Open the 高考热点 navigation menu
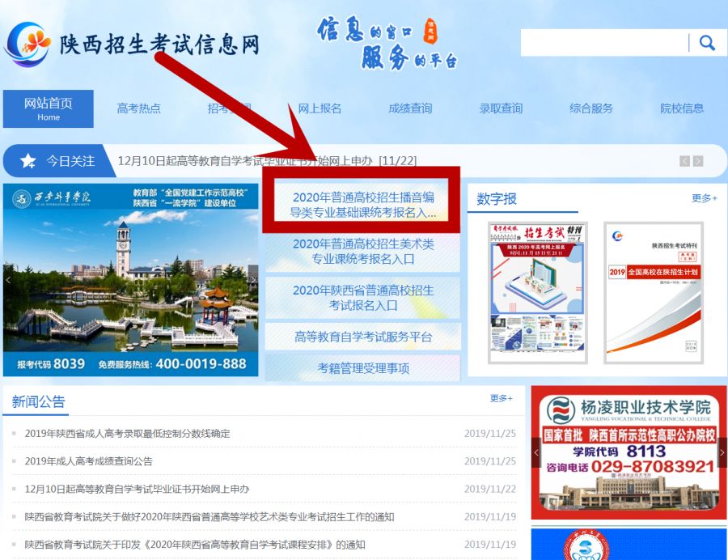 [x=139, y=108]
